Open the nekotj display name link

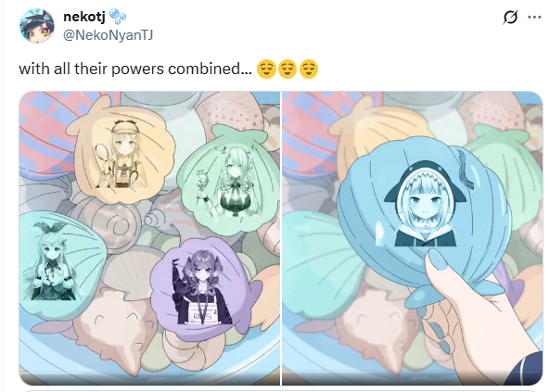(84, 17)
